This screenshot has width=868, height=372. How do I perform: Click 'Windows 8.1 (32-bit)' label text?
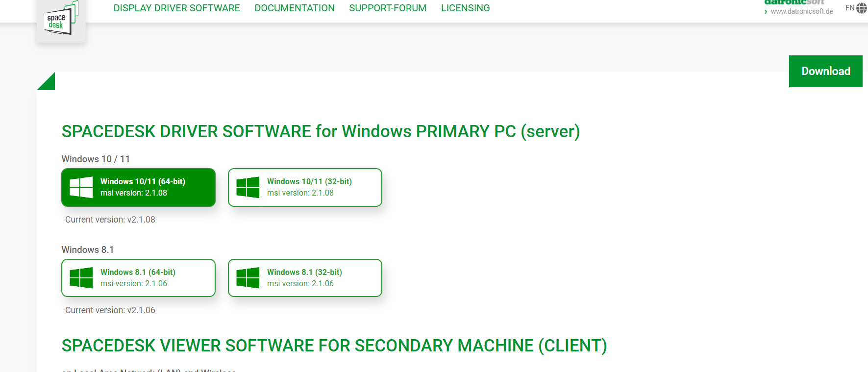coord(304,272)
